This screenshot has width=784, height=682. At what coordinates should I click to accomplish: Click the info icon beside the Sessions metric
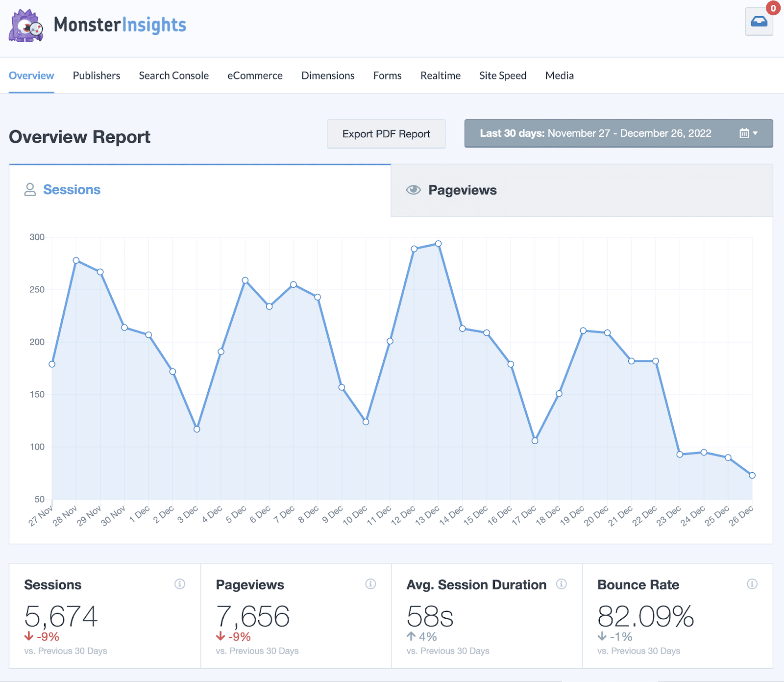point(180,583)
